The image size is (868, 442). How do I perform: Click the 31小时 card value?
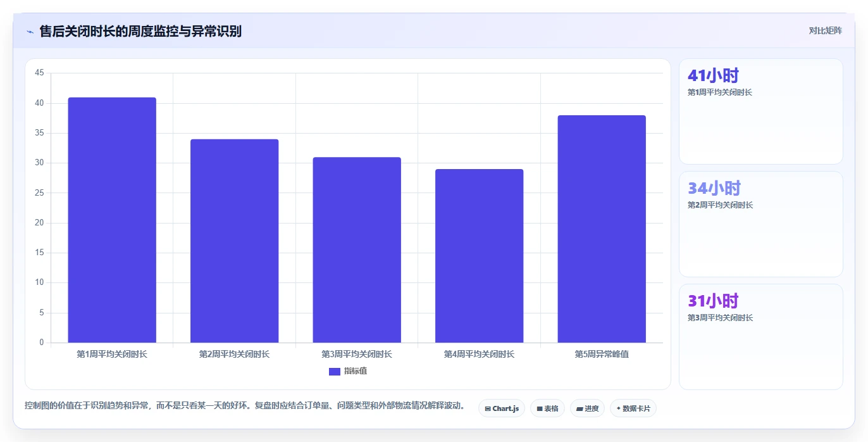713,301
